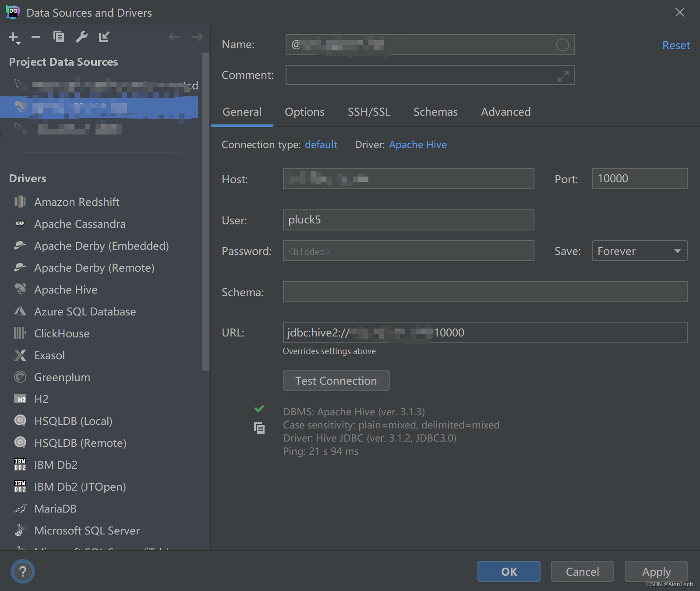Focus the Host input field
700x591 pixels.
pyautogui.click(x=408, y=179)
